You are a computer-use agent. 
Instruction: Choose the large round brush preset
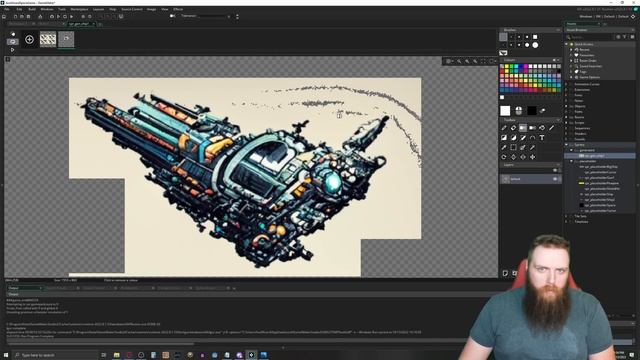point(535,45)
